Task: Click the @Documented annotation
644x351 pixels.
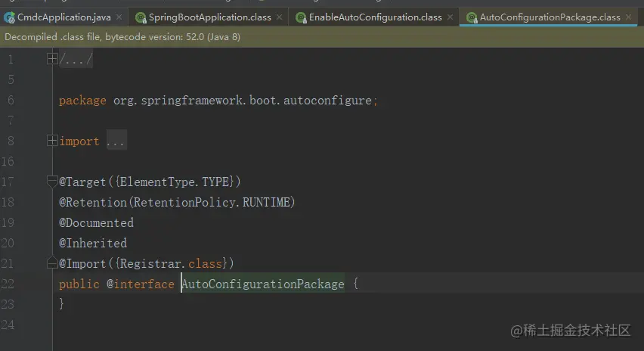Action: (97, 222)
